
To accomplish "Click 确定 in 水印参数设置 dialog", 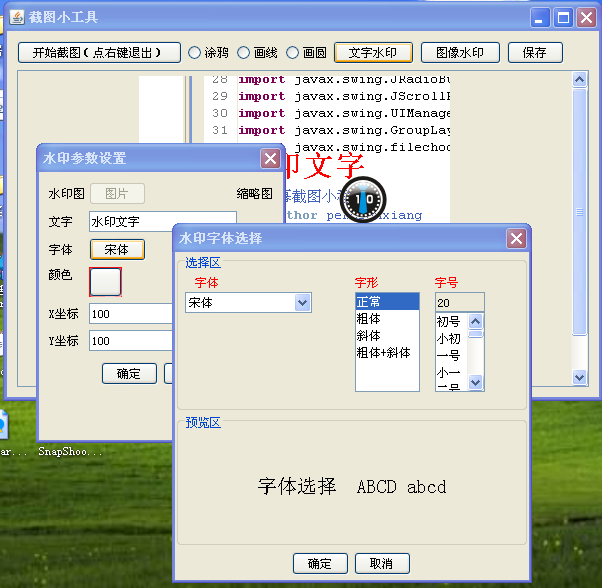I will tap(129, 373).
